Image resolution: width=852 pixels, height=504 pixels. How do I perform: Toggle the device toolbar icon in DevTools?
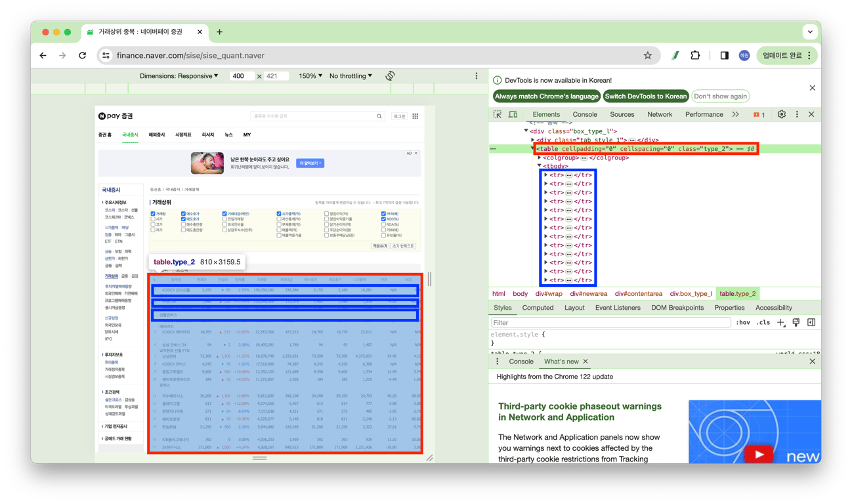pos(513,114)
